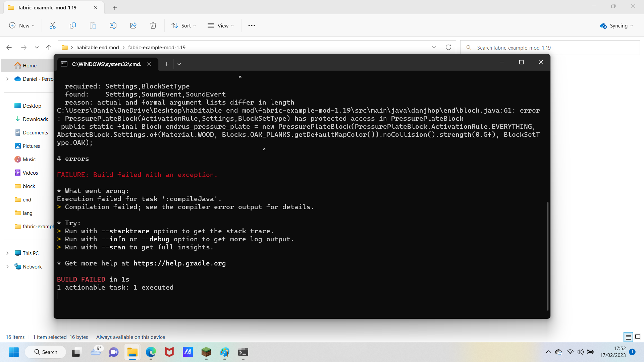Copy the selected item
Screen dimensions: 644x362
coord(73,25)
